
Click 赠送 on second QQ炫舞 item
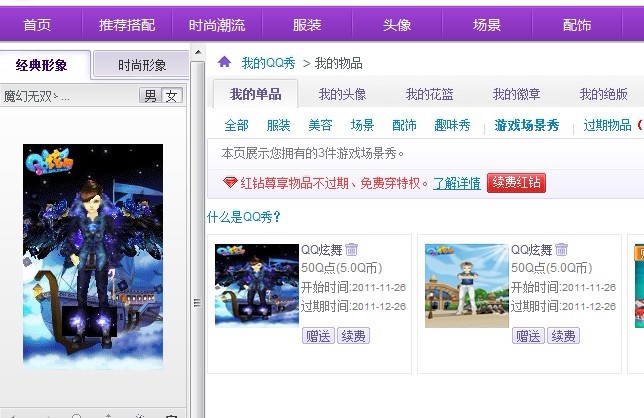(x=528, y=336)
